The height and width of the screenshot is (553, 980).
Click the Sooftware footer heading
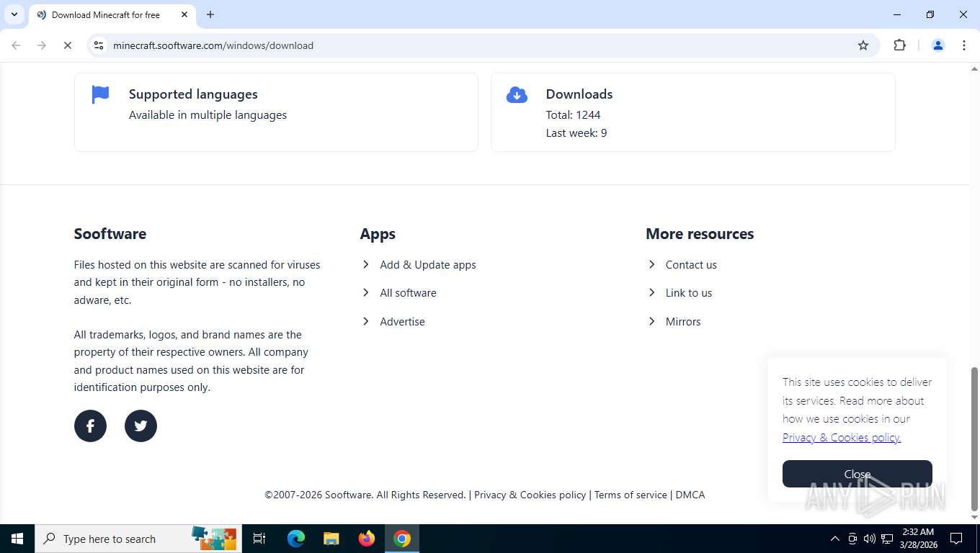click(x=110, y=234)
